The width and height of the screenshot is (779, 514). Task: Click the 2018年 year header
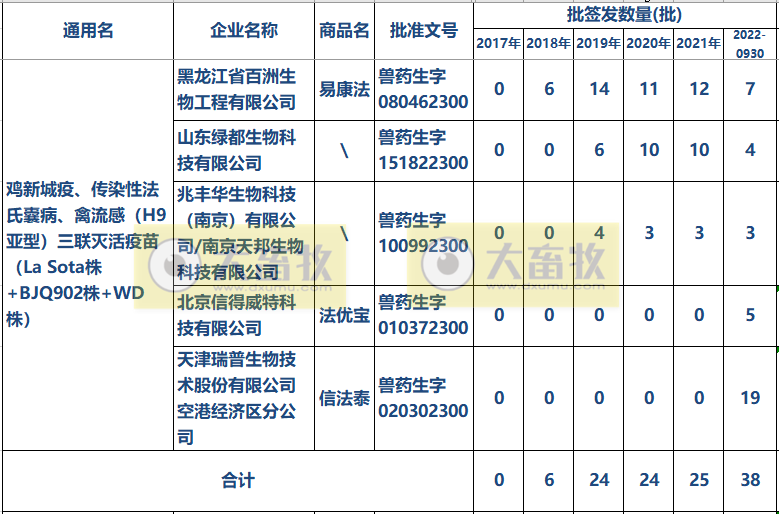click(x=548, y=44)
